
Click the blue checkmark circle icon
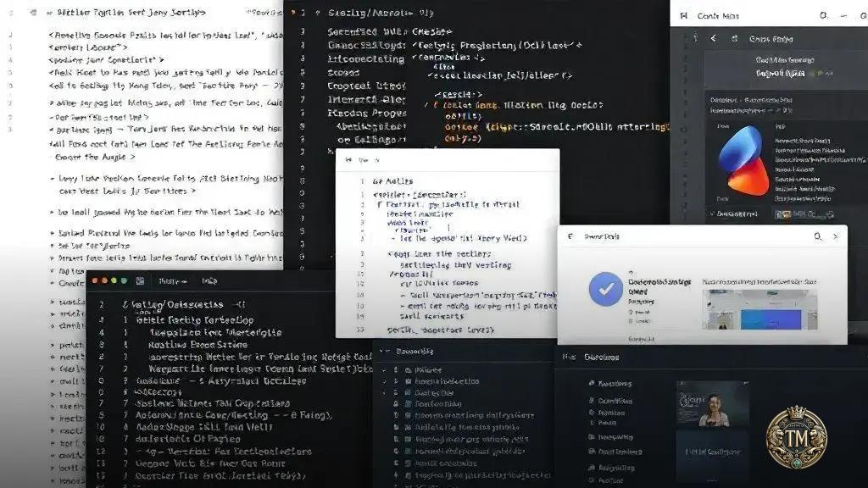point(605,290)
